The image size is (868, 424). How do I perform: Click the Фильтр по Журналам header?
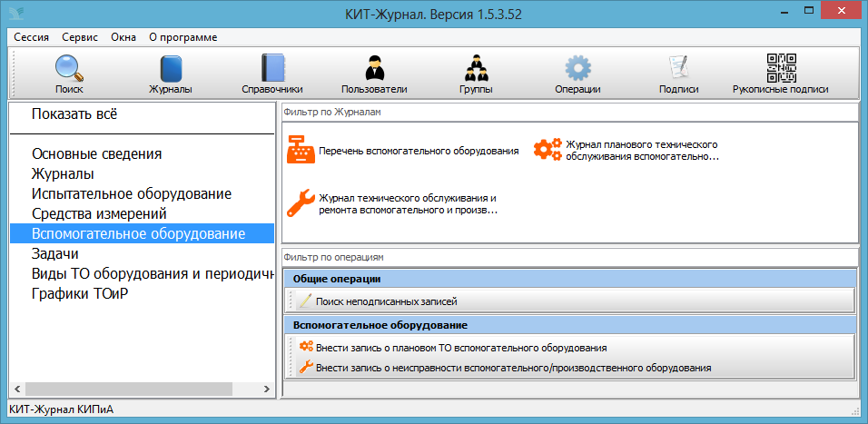pyautogui.click(x=570, y=112)
